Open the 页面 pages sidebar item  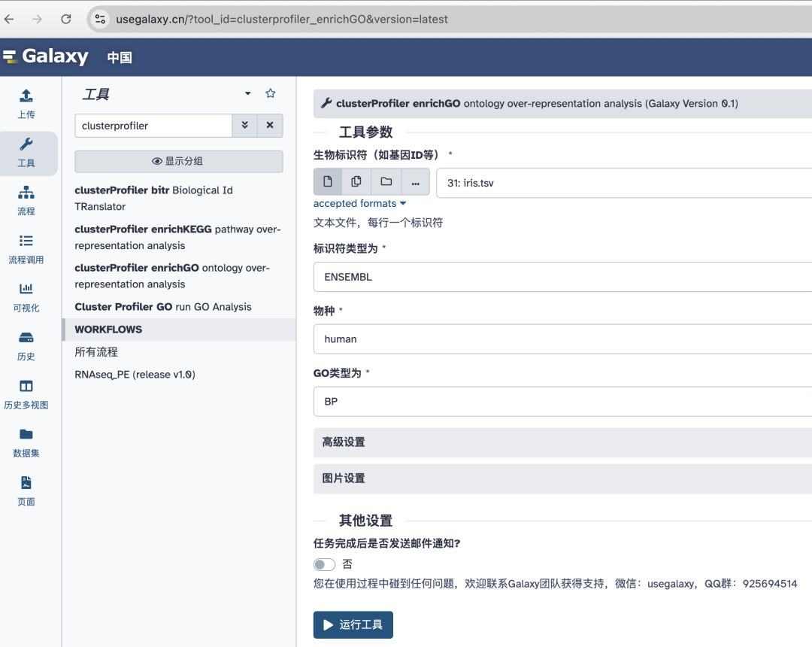pyautogui.click(x=26, y=491)
